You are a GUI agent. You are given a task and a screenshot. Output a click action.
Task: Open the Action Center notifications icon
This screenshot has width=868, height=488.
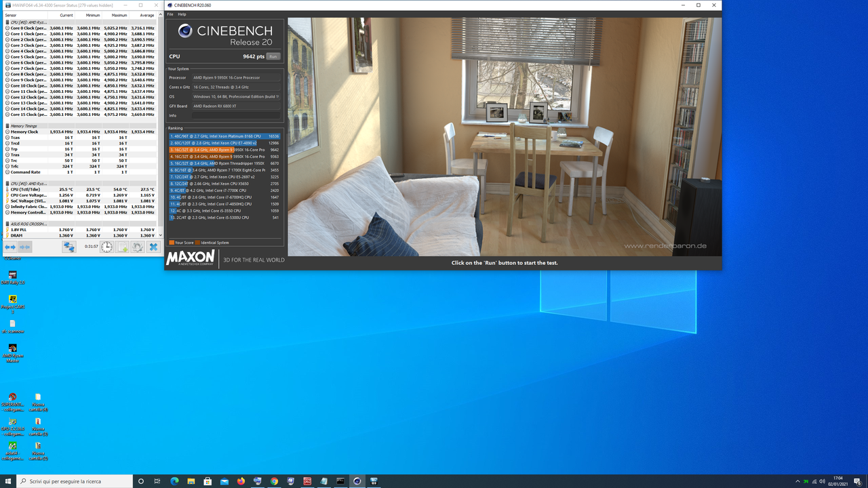click(857, 481)
